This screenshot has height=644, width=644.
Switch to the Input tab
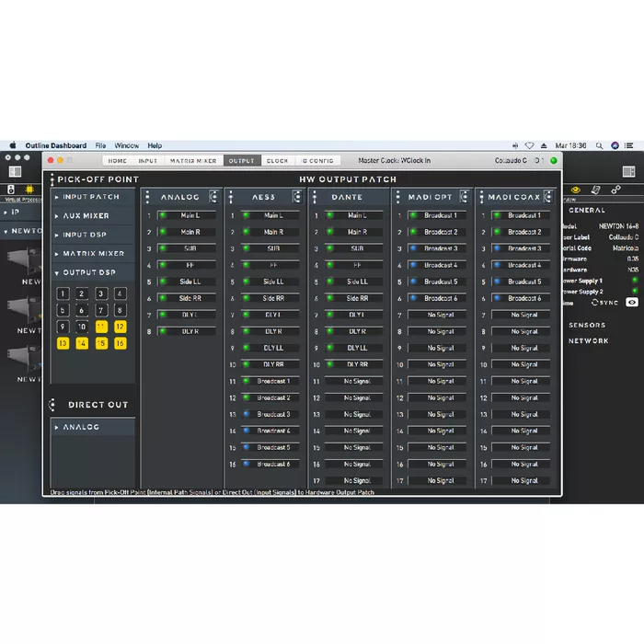pos(148,161)
